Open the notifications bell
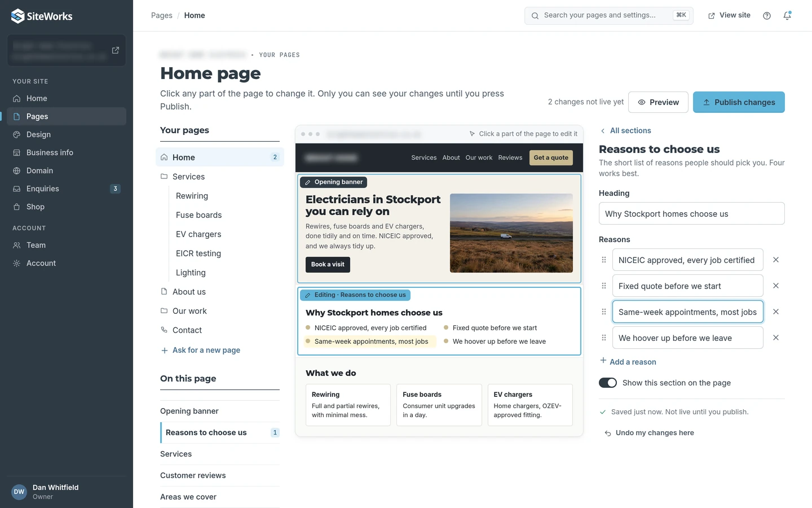This screenshot has width=812, height=508. 787,16
